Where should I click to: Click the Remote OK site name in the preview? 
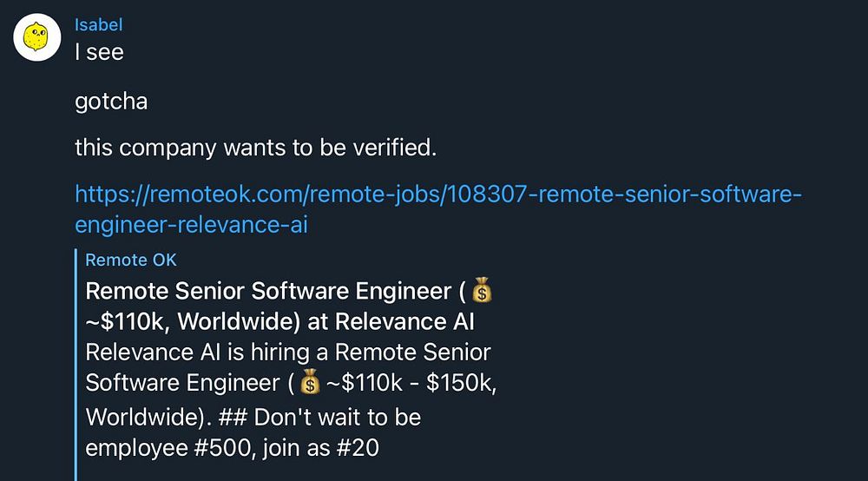click(131, 260)
